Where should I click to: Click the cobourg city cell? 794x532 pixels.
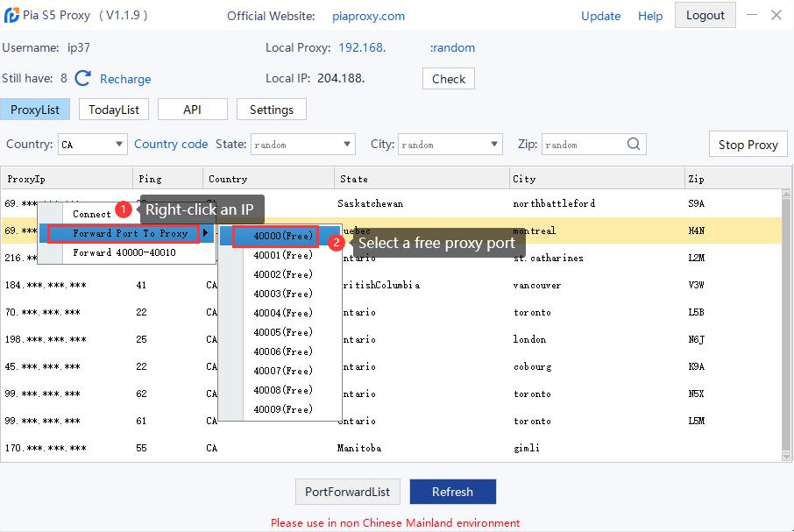pyautogui.click(x=532, y=366)
